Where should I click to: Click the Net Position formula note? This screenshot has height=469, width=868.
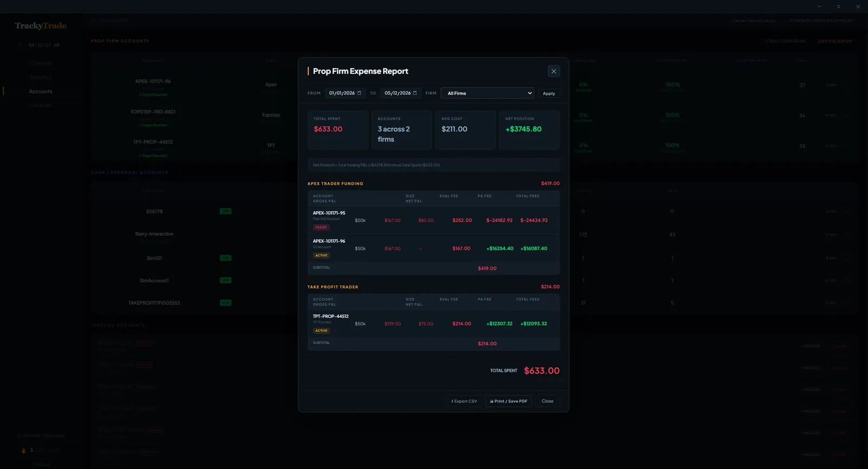pos(433,165)
